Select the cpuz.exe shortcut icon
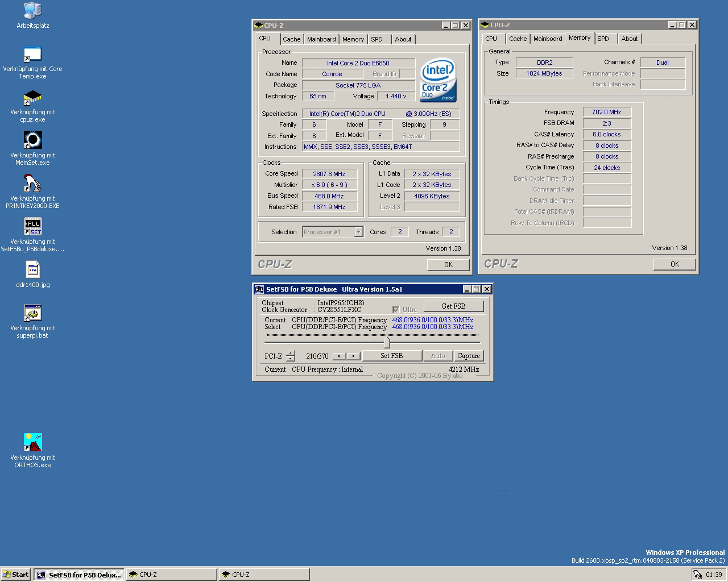Viewport: 728px width, 582px height. tap(32, 98)
